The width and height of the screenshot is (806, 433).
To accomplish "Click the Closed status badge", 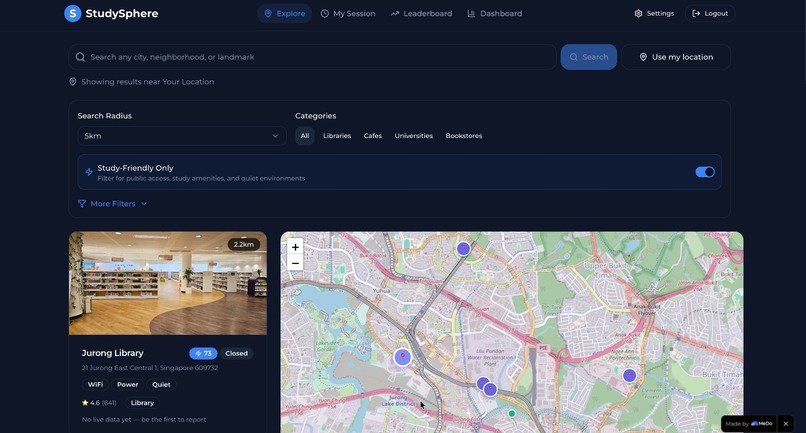I will (236, 353).
